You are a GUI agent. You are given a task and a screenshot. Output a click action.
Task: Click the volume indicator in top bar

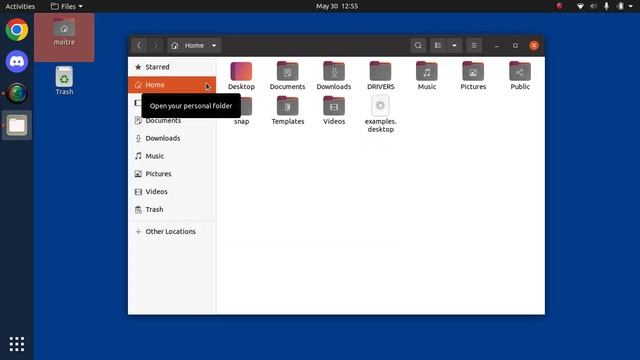click(593, 6)
